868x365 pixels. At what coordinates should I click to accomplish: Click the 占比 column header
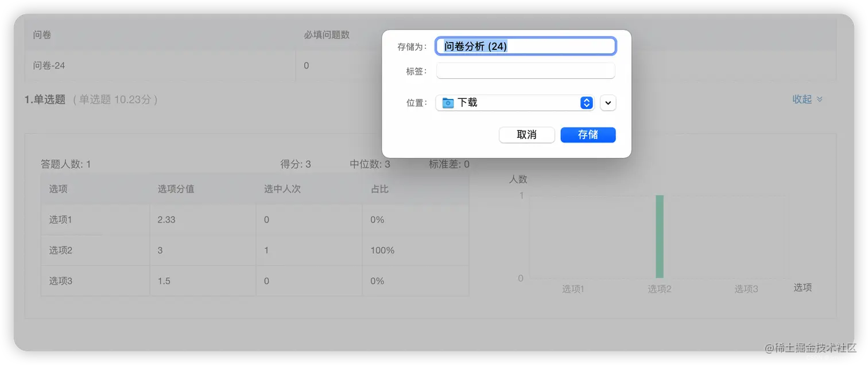click(380, 189)
